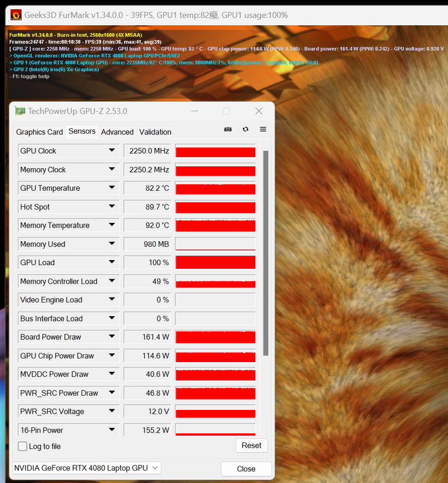The width and height of the screenshot is (448, 483).
Task: Expand the PWR_SRC Power Draw dropdown
Action: click(112, 393)
